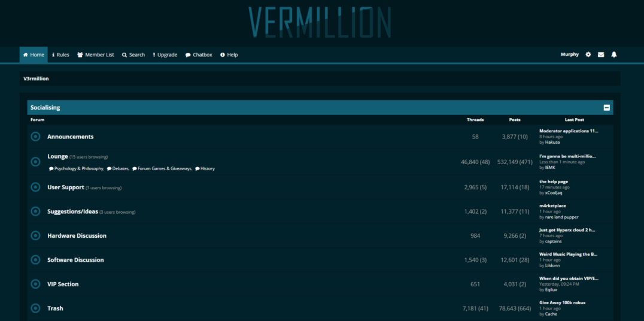Open last post 'Weird Music Playing the B...'

click(569, 254)
